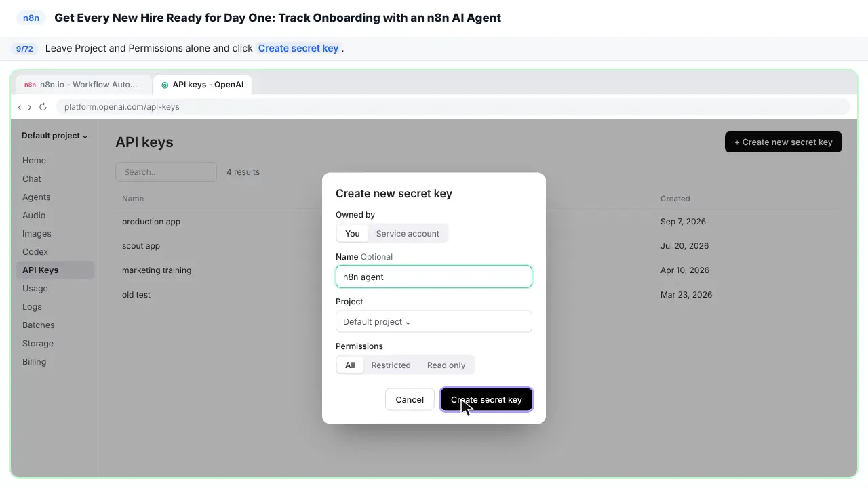Expand the Default project switcher in sidebar
Screen dimensions: 868x488
point(55,136)
